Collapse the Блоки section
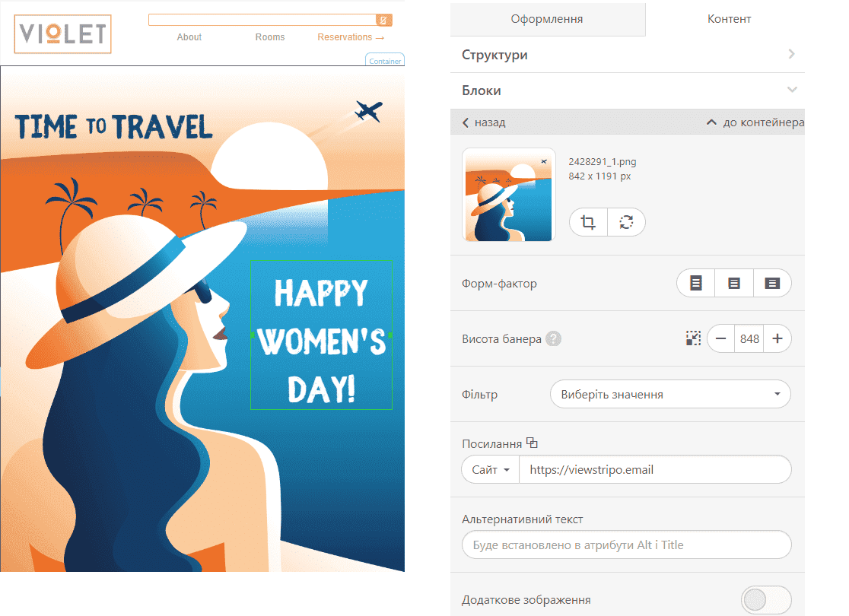This screenshot has width=849, height=616. [x=628, y=90]
